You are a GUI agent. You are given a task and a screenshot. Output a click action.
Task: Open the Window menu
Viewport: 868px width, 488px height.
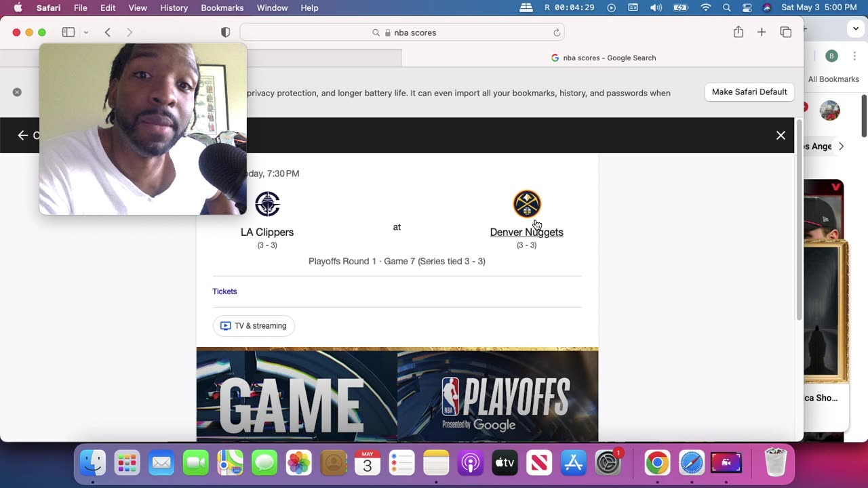272,8
